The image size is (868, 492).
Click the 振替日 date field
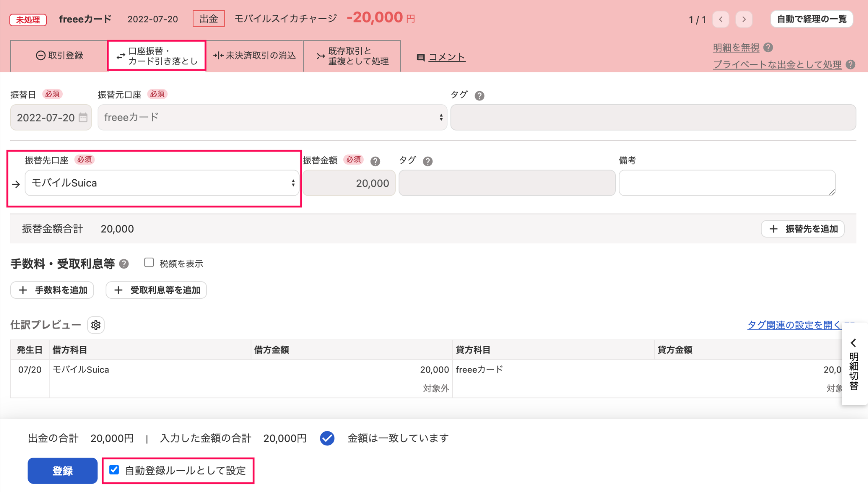pos(51,117)
